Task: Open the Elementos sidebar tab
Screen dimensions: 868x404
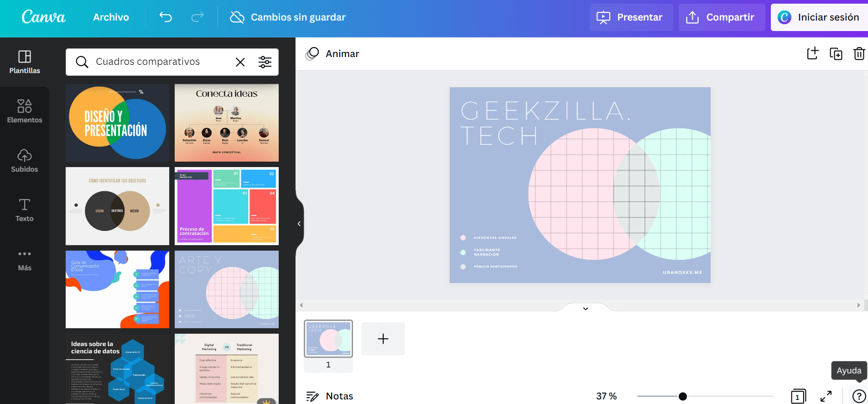Action: pos(25,111)
